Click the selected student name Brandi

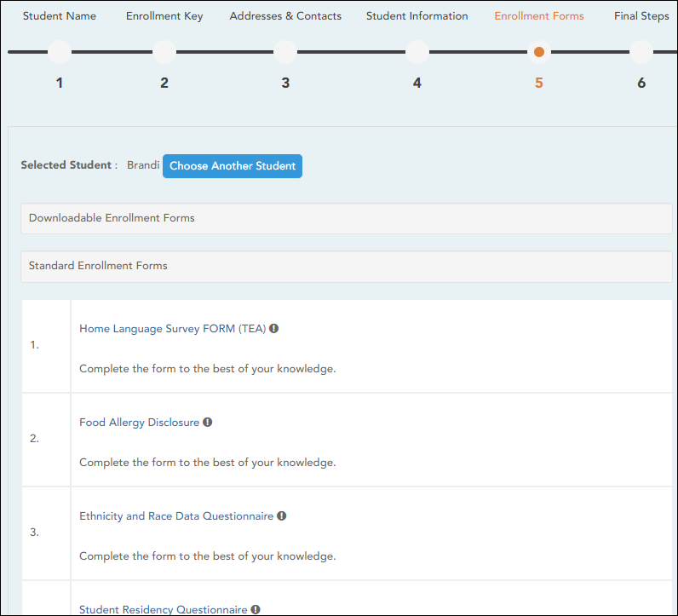coord(143,165)
